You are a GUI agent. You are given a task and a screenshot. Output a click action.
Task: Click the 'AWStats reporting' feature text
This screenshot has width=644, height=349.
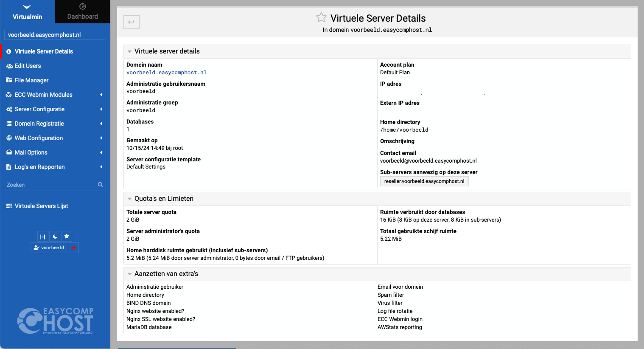click(x=400, y=327)
